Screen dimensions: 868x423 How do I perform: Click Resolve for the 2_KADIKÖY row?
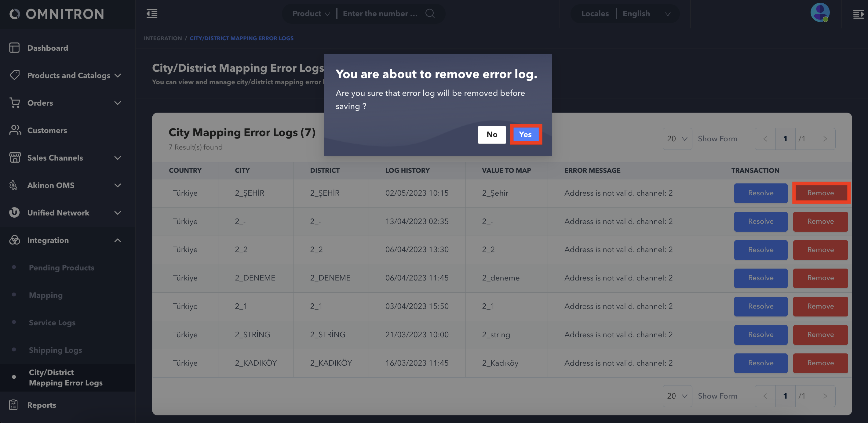coord(760,363)
